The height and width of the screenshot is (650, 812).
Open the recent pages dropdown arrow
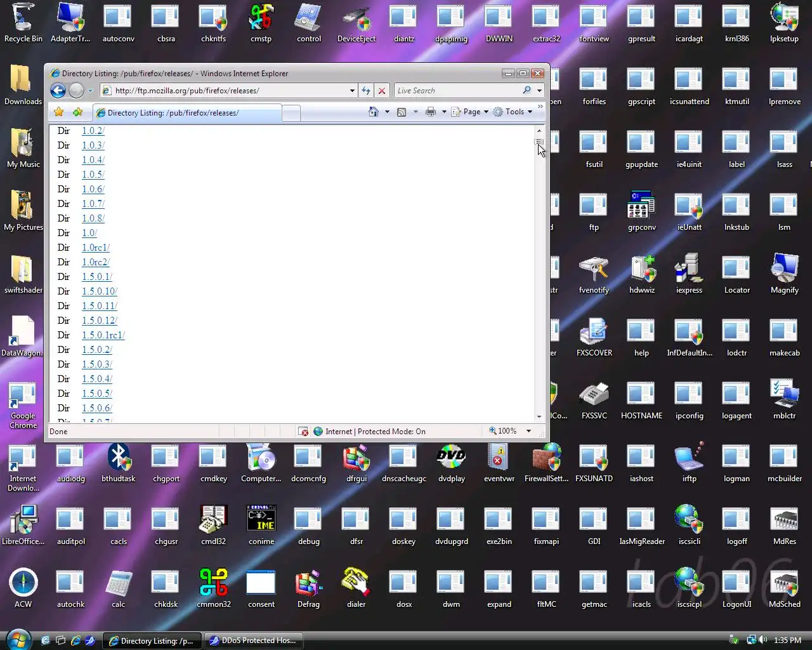coord(90,91)
